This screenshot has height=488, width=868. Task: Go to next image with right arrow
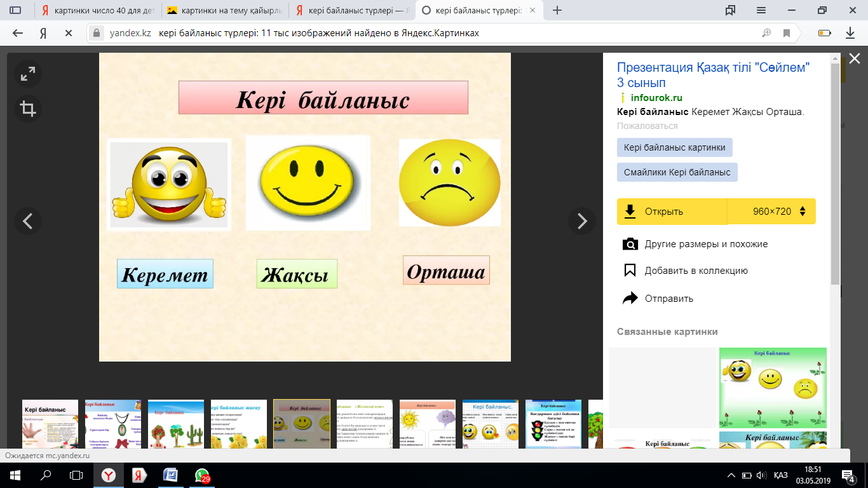[581, 221]
